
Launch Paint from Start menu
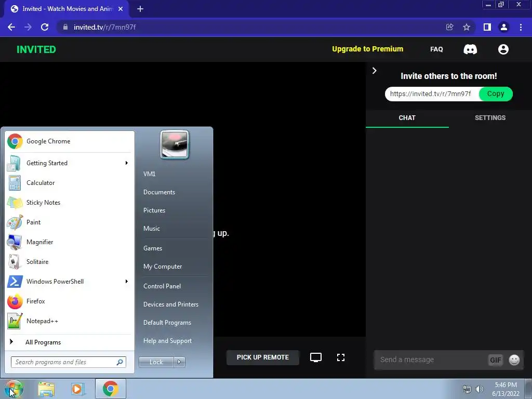(x=70, y=222)
